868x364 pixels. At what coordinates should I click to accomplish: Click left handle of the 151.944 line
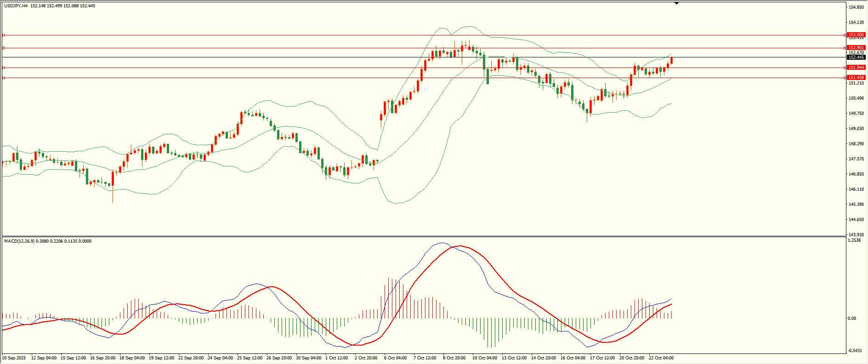(4, 68)
